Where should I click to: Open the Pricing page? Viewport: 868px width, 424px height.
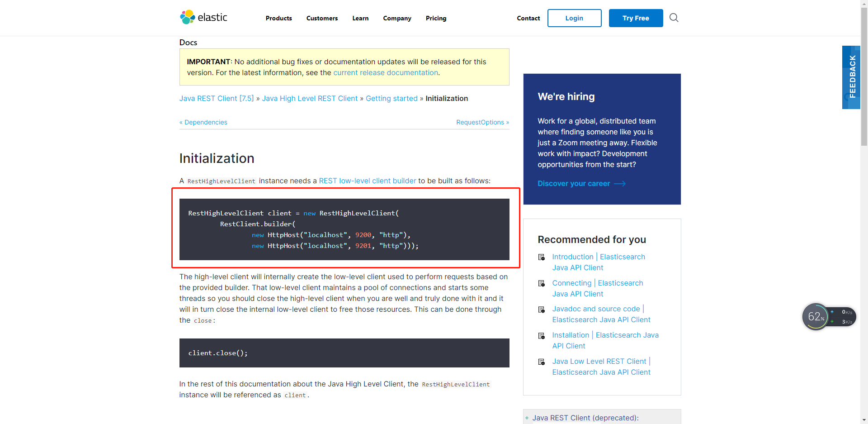tap(436, 18)
